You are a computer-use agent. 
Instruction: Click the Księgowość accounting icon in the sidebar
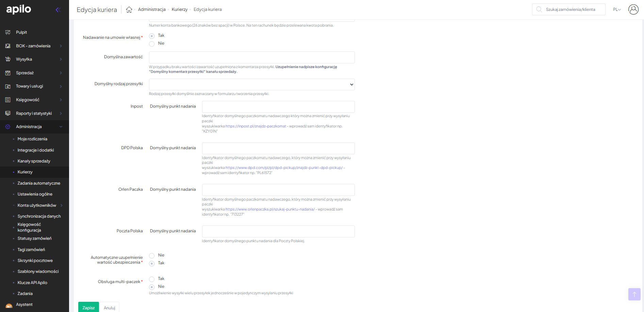coord(8,100)
